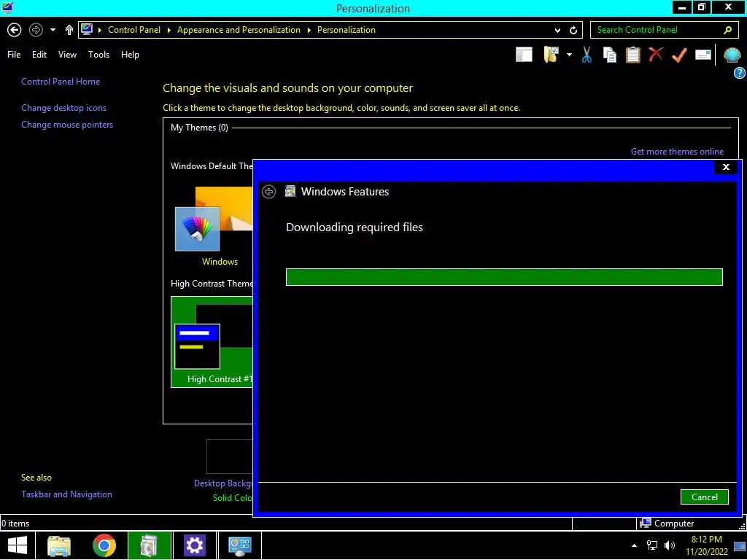The image size is (747, 560).
Task: Expand the arrow after Control Panel breadcrumb
Action: [169, 30]
